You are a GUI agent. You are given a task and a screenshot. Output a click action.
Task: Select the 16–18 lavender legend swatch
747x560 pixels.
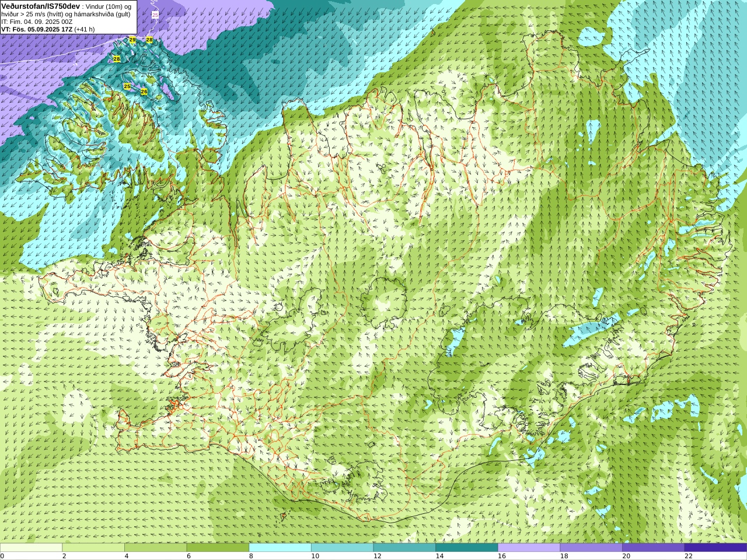point(529,548)
